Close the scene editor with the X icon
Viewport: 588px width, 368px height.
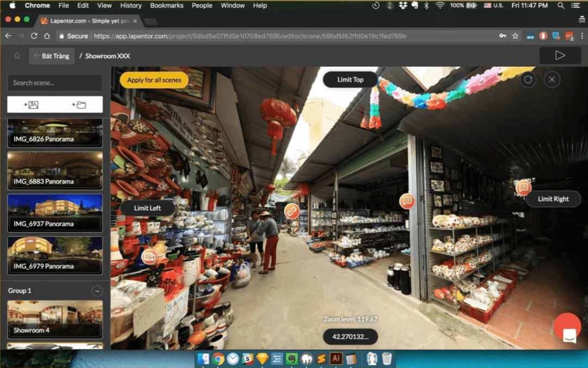point(552,79)
